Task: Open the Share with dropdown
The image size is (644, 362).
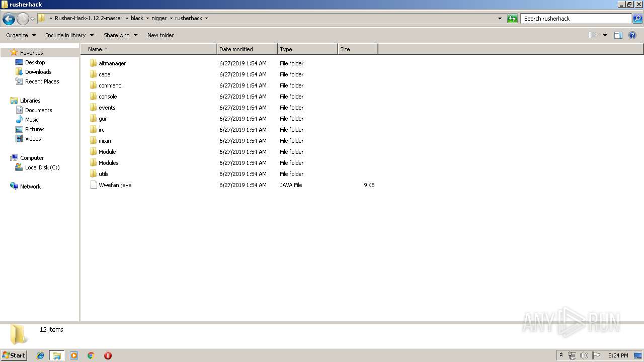Action: point(120,35)
